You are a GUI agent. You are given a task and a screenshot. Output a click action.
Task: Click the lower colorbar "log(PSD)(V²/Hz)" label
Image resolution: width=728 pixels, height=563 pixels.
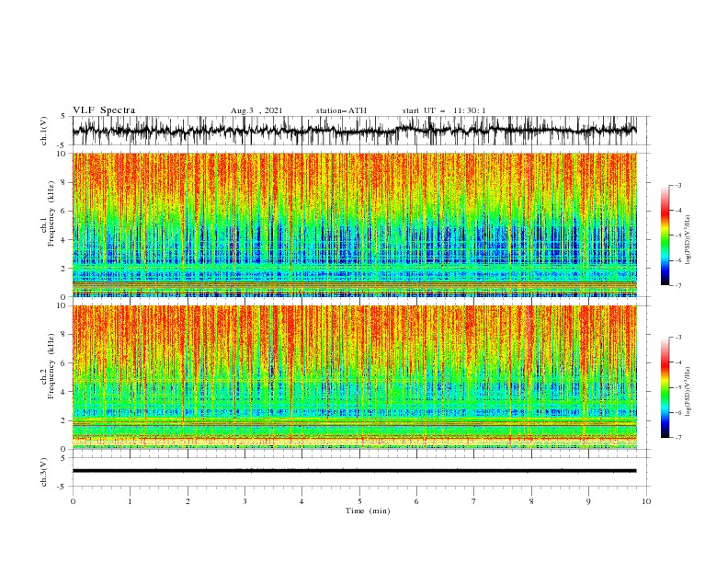click(688, 392)
